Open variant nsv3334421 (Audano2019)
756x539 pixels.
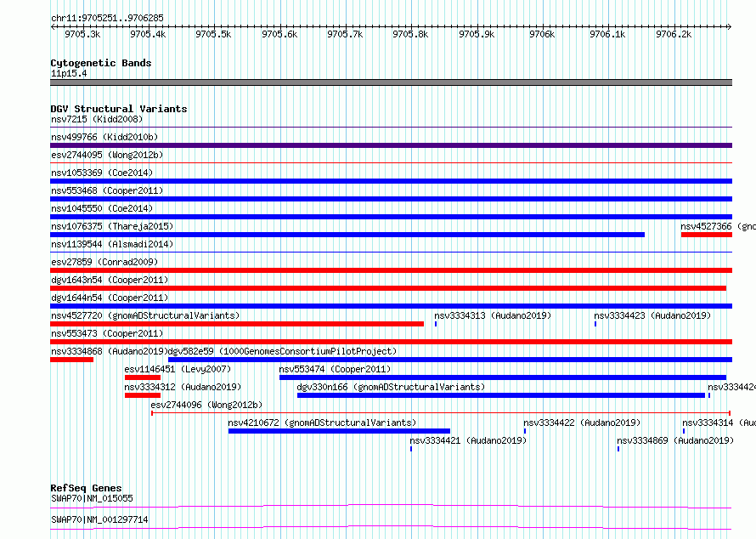468,440
